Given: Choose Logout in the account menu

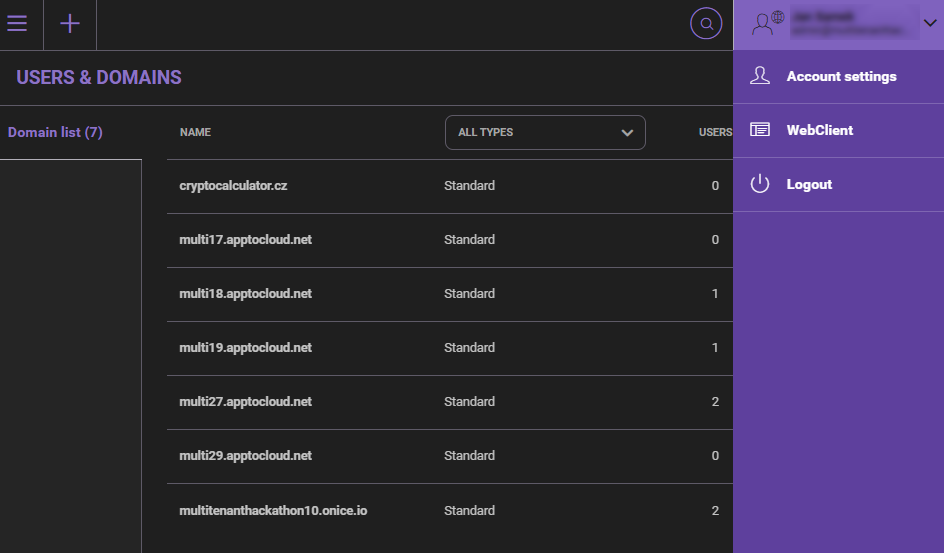Looking at the screenshot, I should point(838,184).
